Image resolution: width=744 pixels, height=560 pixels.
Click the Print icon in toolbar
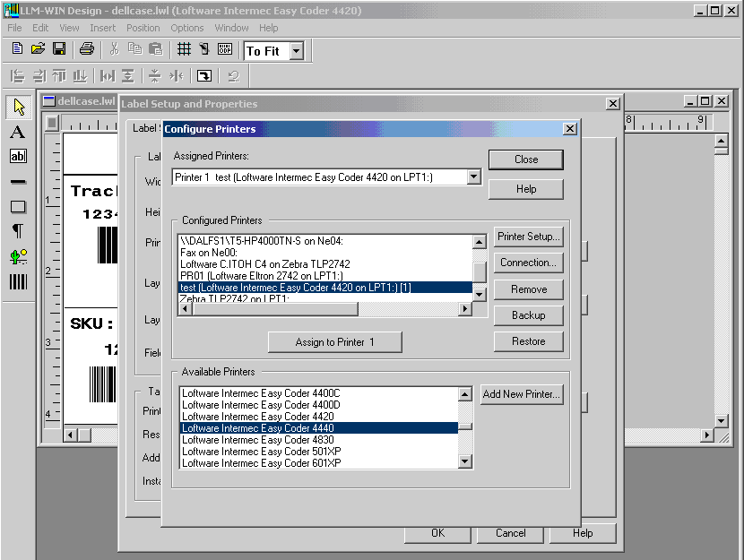coord(86,49)
